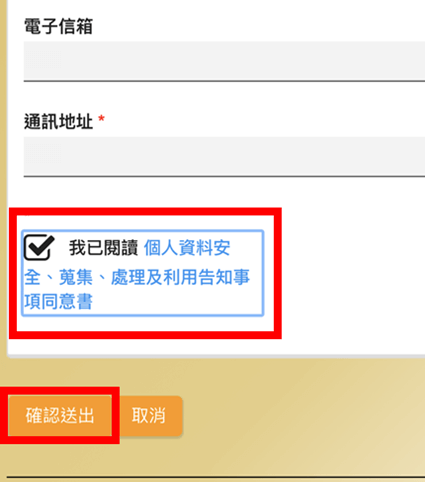This screenshot has height=482, width=425.
Task: Click the 通訊地址 field label
Action: pos(58,121)
